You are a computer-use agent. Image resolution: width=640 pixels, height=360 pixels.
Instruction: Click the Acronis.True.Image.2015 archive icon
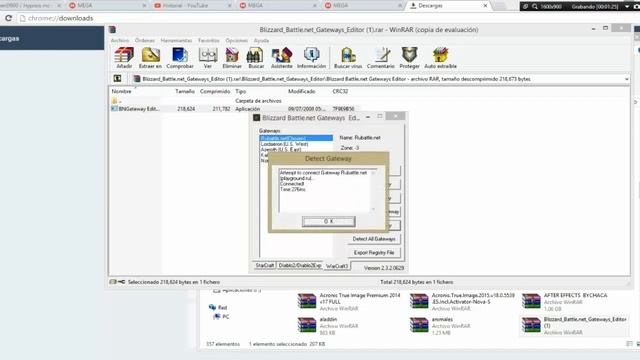[419, 301]
